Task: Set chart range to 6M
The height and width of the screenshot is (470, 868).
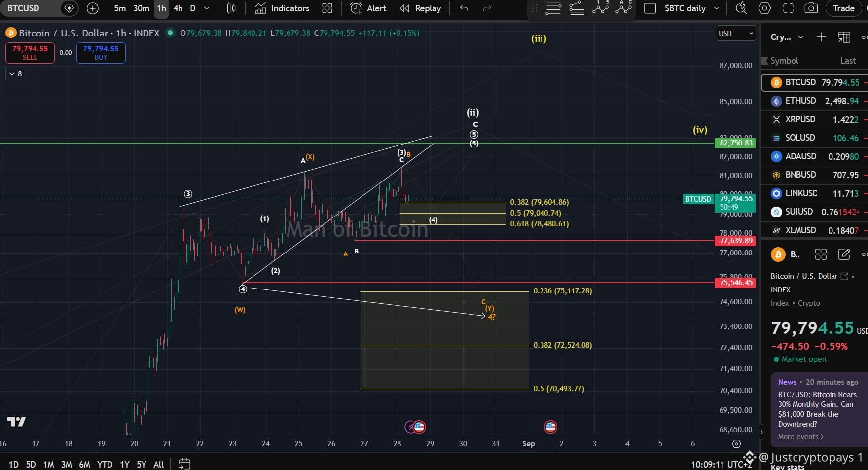Action: pyautogui.click(x=84, y=464)
